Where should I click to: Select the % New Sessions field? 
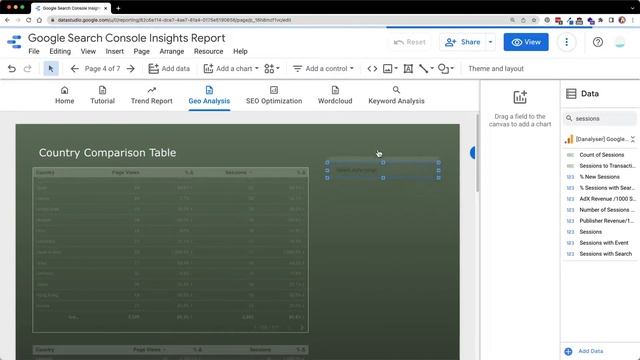pos(599,177)
